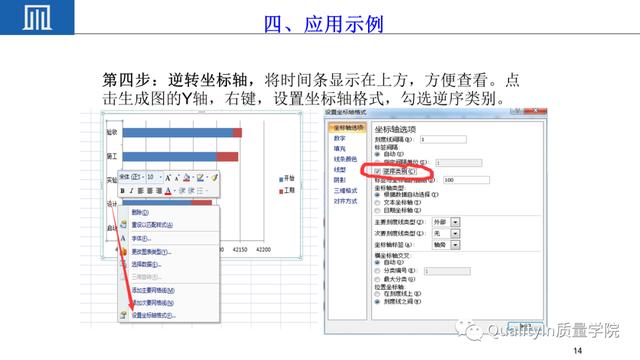This screenshot has height=360, width=640.
Task: Click 开始 legend entry in chart
Action: tap(287, 178)
